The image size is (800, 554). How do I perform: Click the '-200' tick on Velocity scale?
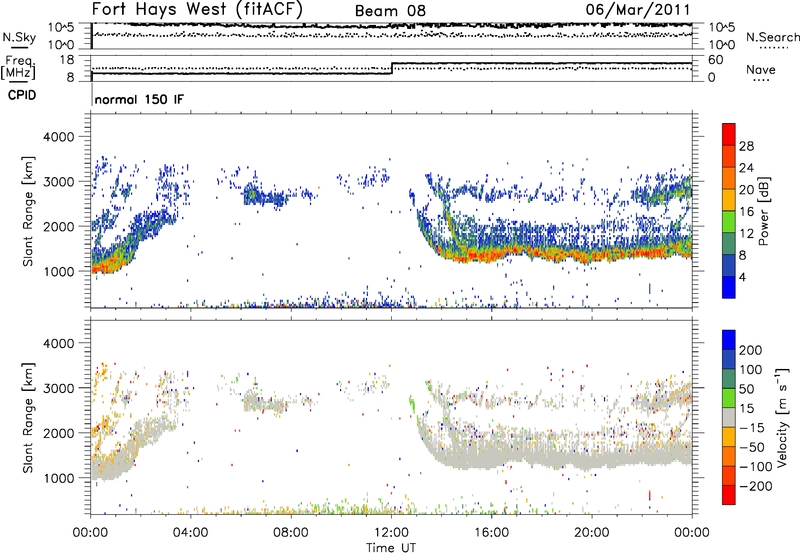point(756,486)
